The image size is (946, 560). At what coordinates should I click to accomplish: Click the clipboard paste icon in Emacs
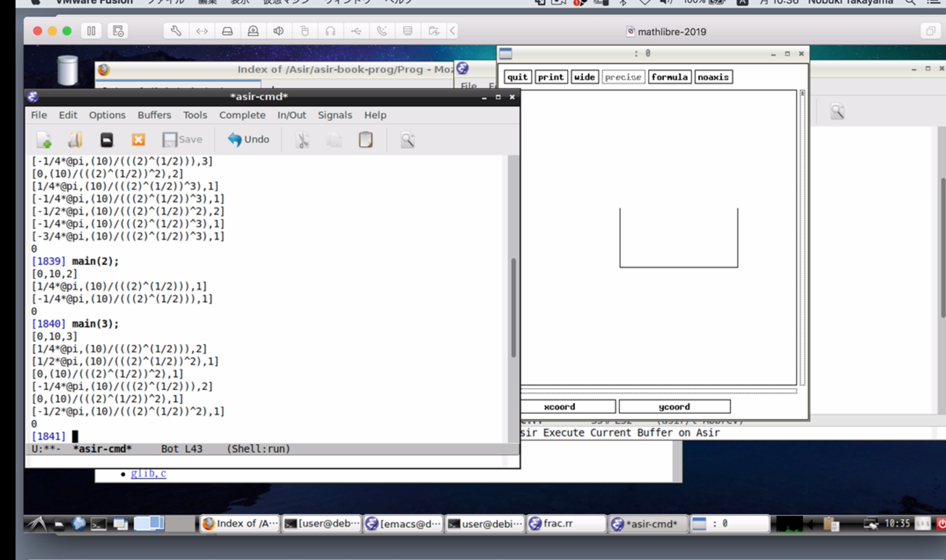(x=365, y=140)
